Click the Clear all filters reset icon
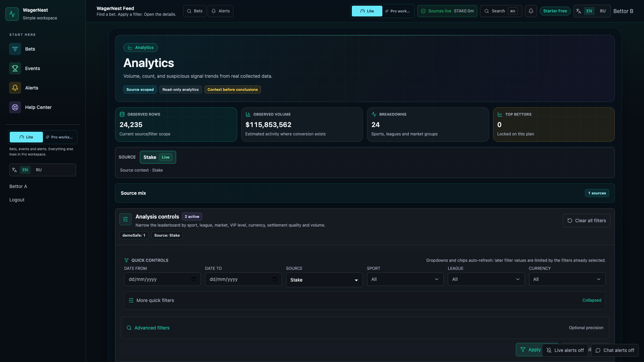This screenshot has width=644, height=362. [x=570, y=221]
